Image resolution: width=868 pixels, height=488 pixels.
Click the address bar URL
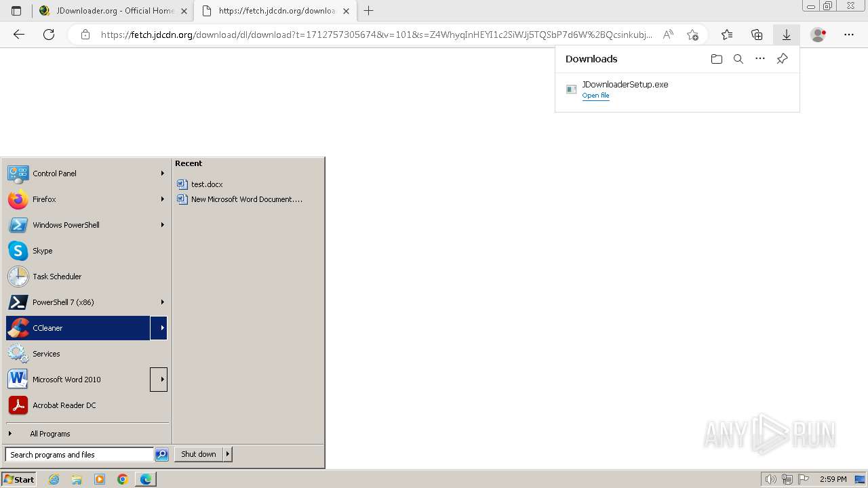(x=376, y=35)
